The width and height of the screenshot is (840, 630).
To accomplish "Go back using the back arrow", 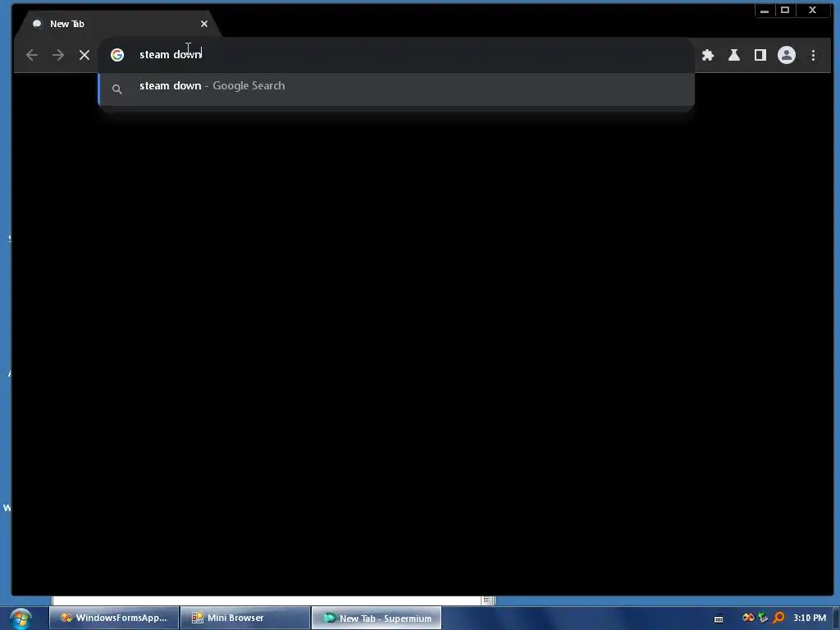I will tap(32, 55).
